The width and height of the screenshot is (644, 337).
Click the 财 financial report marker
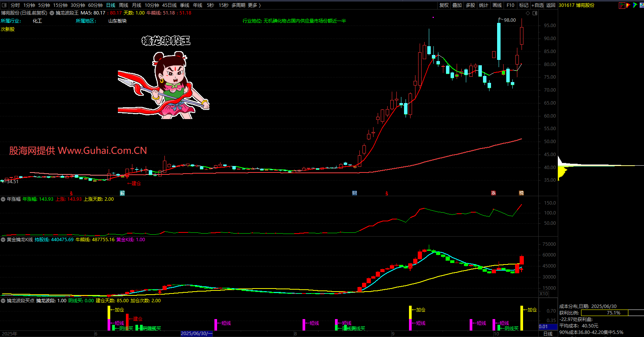354,193
